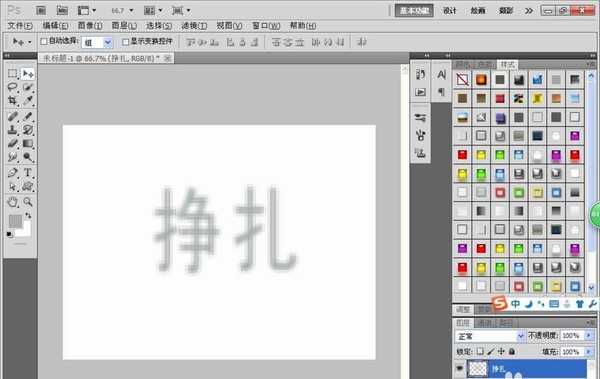Select the Dodge tool

(28, 157)
